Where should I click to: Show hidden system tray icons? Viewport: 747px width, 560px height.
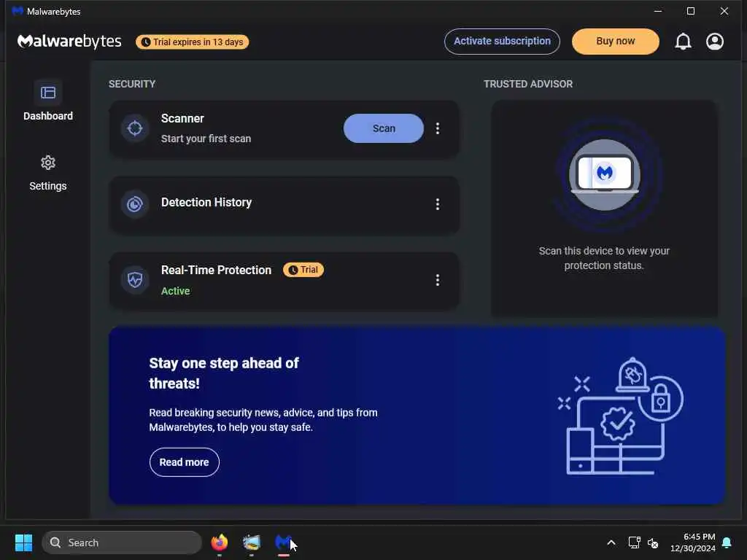tap(611, 542)
